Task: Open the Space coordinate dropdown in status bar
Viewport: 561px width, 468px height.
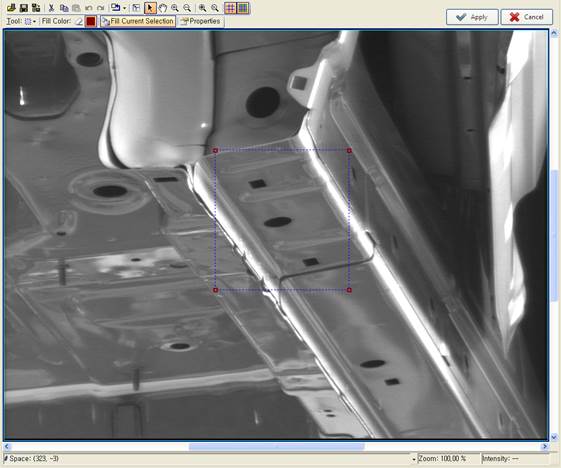Action: pos(414,459)
